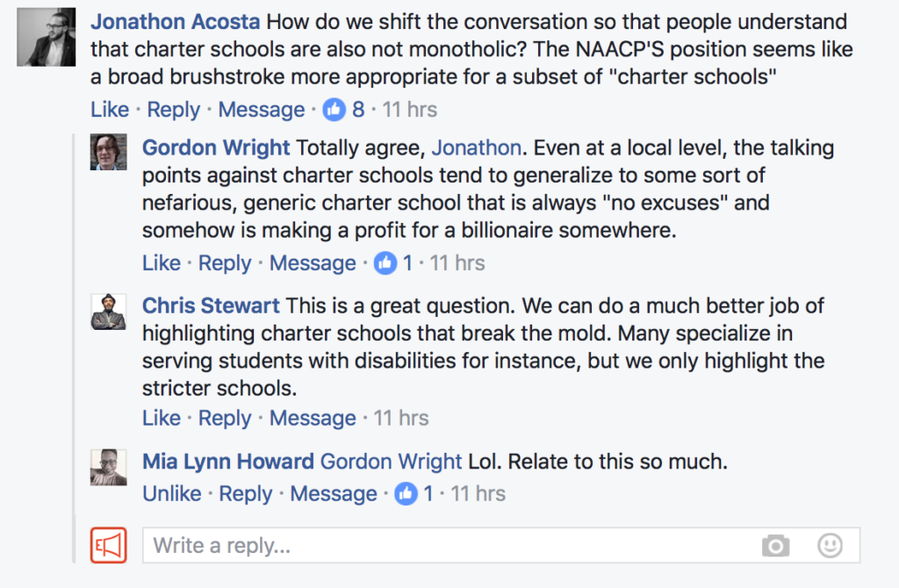Image resolution: width=899 pixels, height=588 pixels.
Task: Unlike Mia Lynn Howard's comment
Action: (x=172, y=494)
